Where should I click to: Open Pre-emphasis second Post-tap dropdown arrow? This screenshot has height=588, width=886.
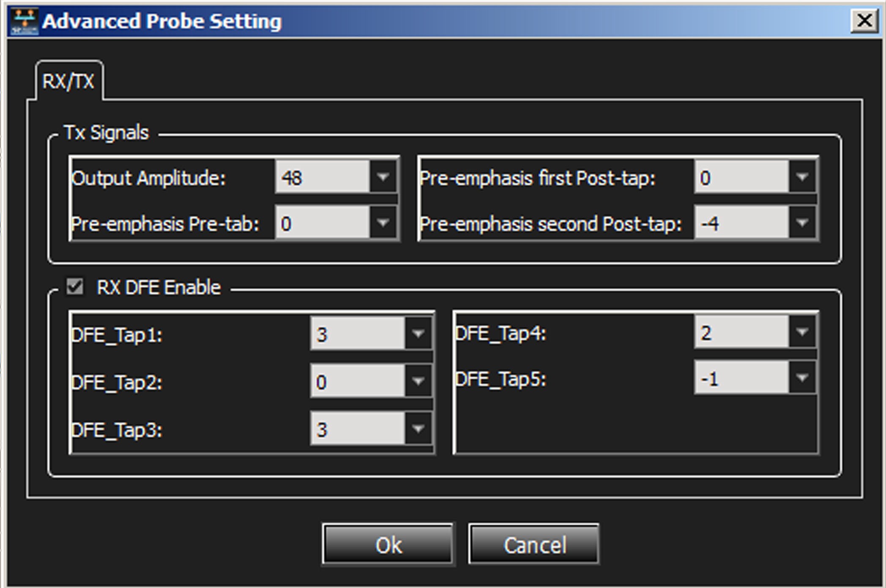[x=802, y=222]
